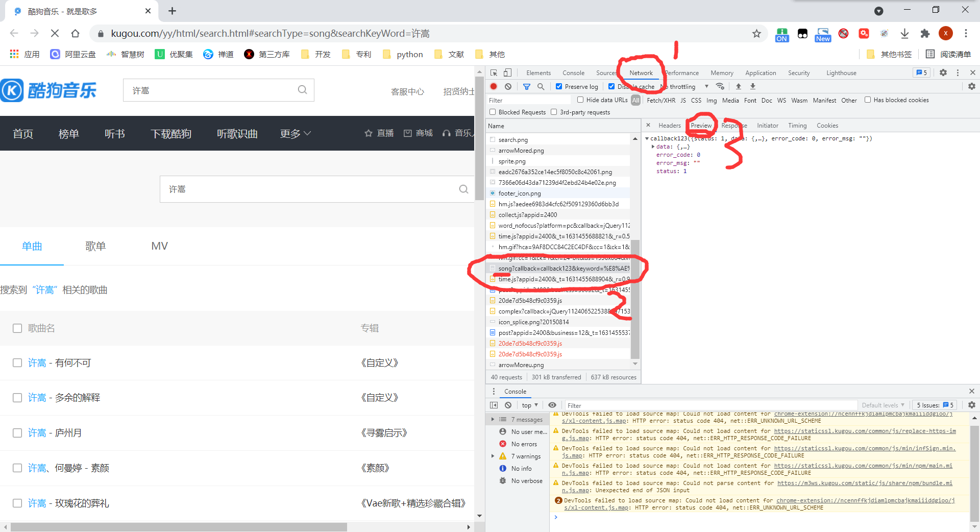Open DevTools more options menu
This screenshot has width=980, height=532.
pos(958,72)
